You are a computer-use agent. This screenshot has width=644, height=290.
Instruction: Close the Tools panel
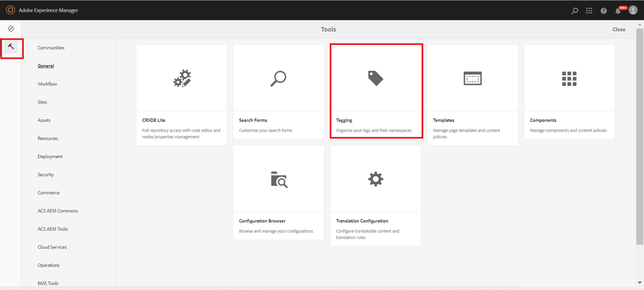(619, 29)
